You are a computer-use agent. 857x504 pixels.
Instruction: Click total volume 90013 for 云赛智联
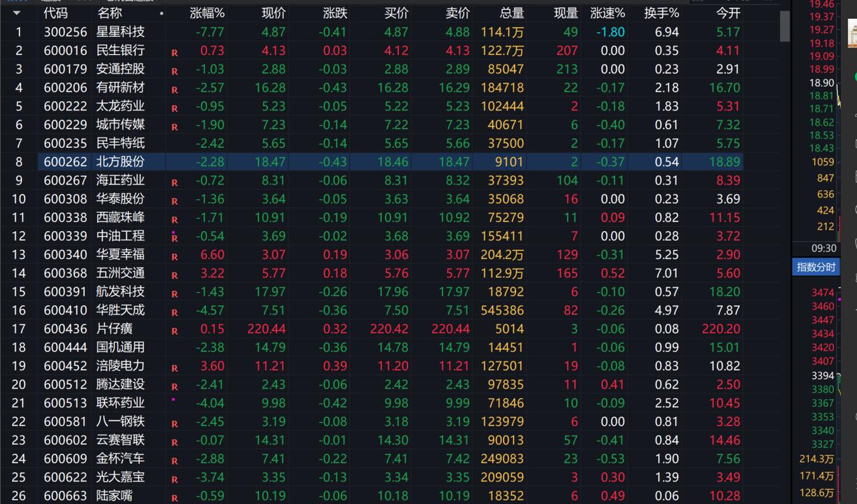(506, 440)
